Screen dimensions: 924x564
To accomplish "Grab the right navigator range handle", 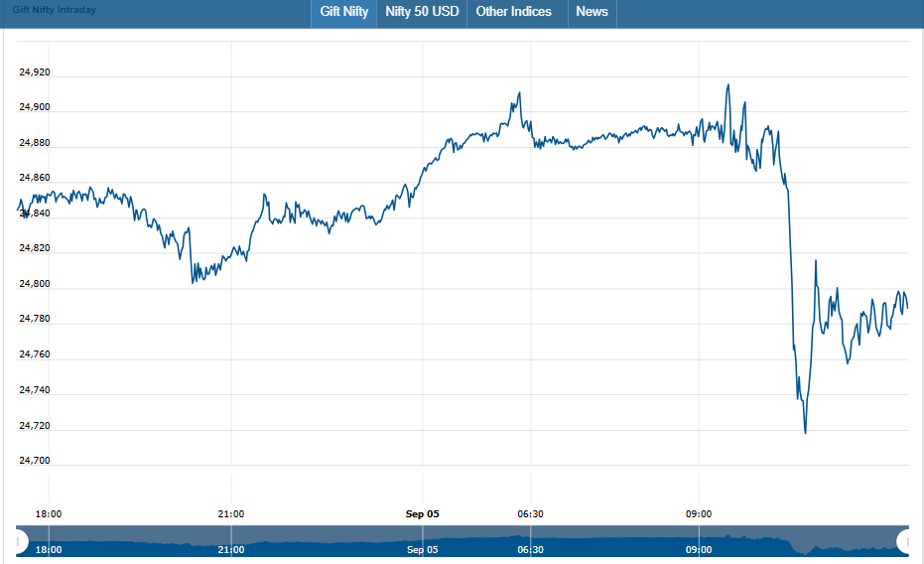I will [x=904, y=542].
